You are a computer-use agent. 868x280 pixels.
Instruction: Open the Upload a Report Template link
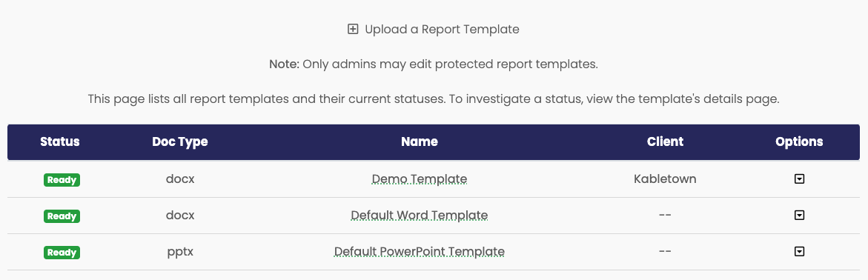point(434,30)
